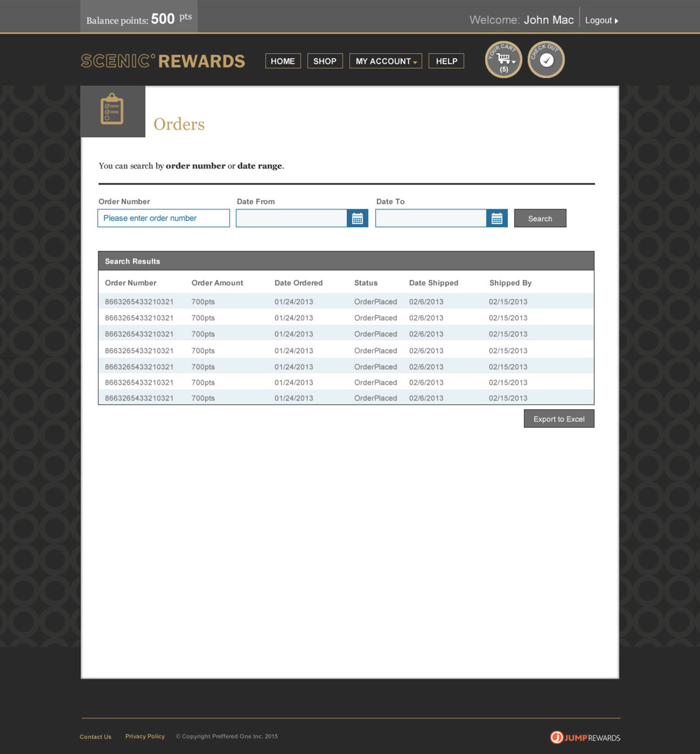Open the Your Cart icon
This screenshot has width=700, height=754.
tap(503, 60)
